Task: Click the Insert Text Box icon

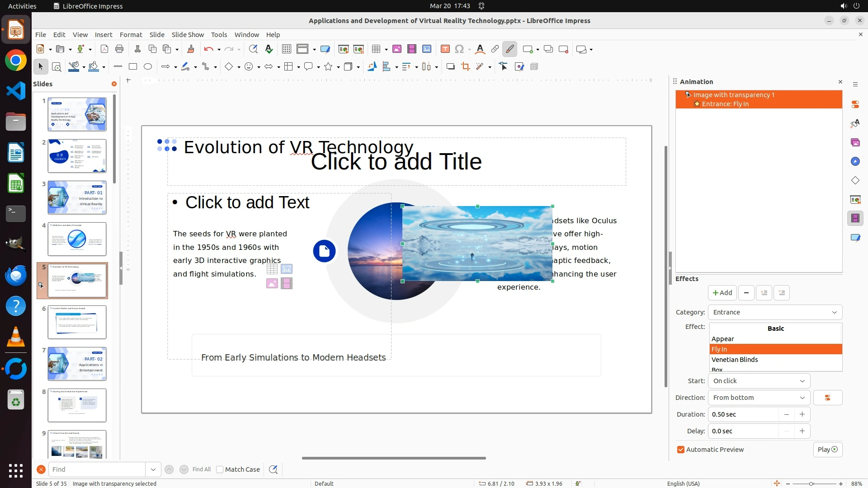Action: [x=445, y=49]
